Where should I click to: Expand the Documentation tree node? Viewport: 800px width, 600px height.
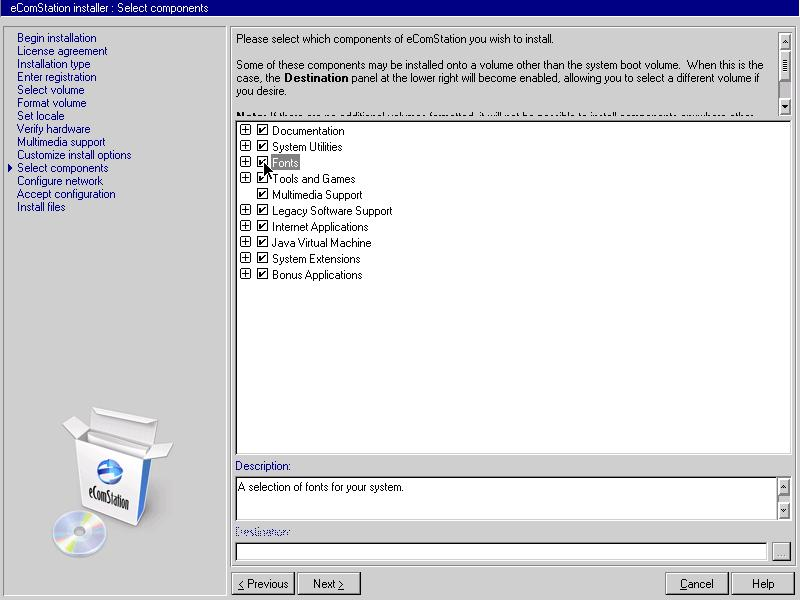[245, 130]
